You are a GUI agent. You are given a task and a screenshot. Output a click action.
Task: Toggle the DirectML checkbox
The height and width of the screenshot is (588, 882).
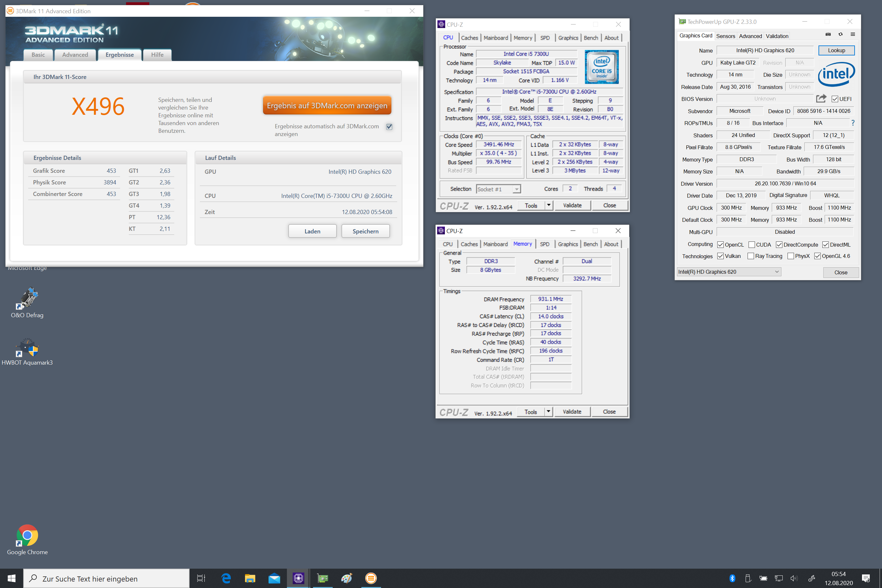[x=825, y=244]
